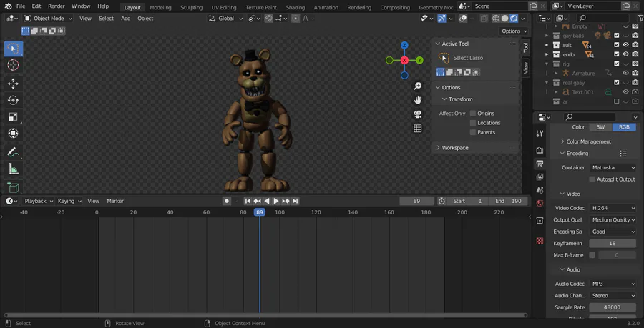Open the Video Codec H.264 dropdown
The image size is (644, 328).
click(613, 208)
